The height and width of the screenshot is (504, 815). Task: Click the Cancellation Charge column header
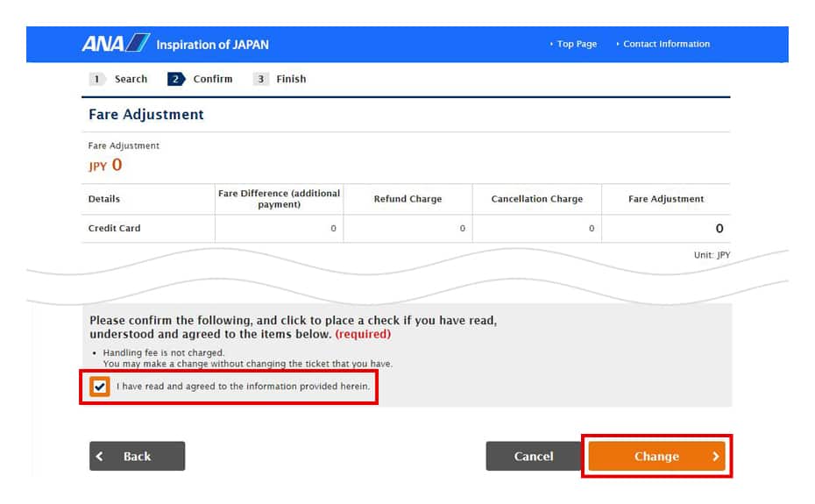pyautogui.click(x=536, y=199)
